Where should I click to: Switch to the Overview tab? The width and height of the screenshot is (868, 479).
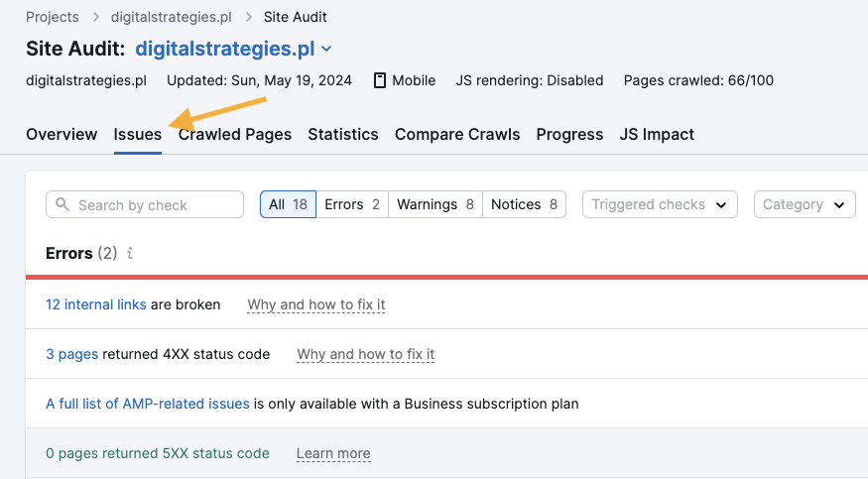click(62, 135)
